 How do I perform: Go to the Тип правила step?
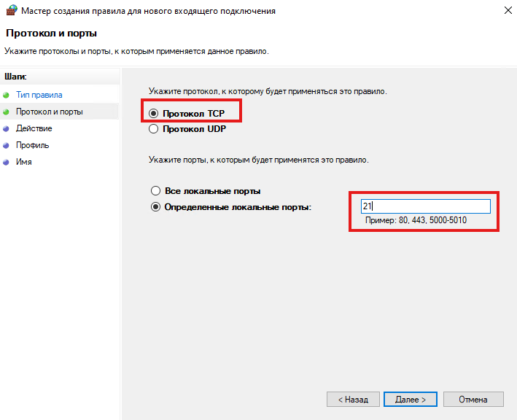(x=39, y=95)
